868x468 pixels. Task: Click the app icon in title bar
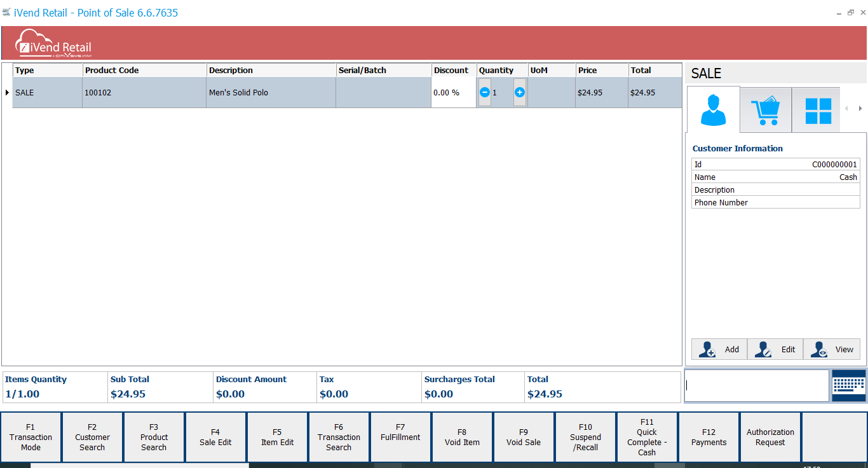pyautogui.click(x=6, y=12)
